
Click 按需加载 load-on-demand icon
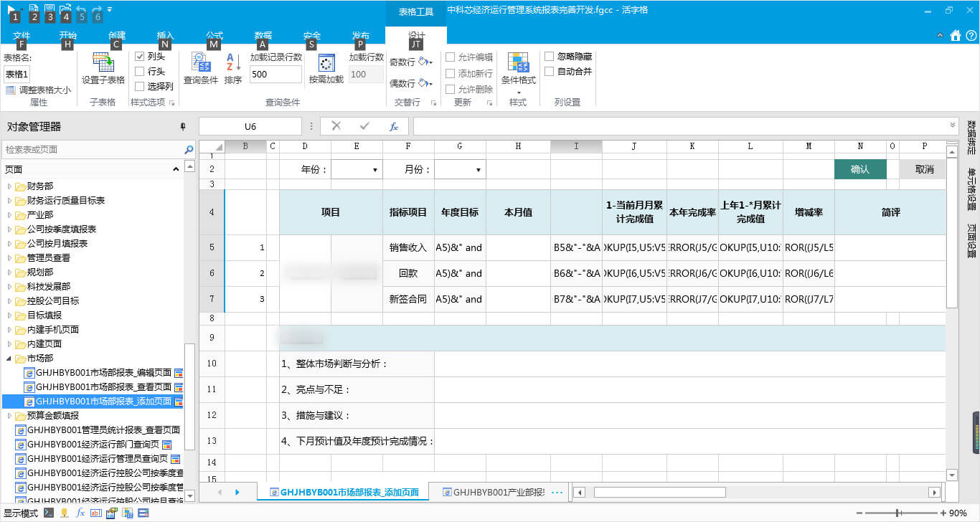click(326, 62)
